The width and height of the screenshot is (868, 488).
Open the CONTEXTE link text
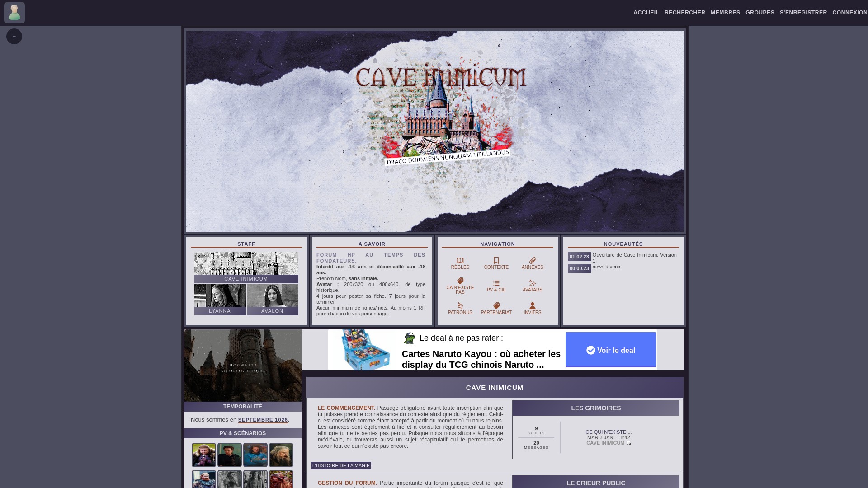click(496, 267)
